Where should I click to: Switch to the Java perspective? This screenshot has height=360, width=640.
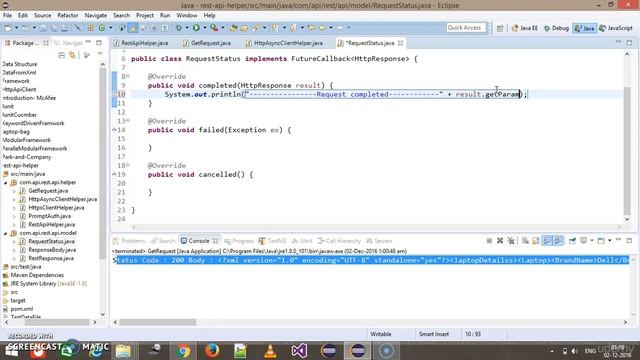[x=584, y=28]
